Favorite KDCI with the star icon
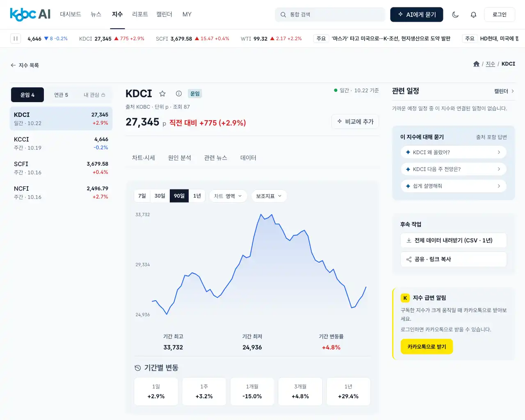This screenshot has height=420, width=525. pyautogui.click(x=162, y=94)
